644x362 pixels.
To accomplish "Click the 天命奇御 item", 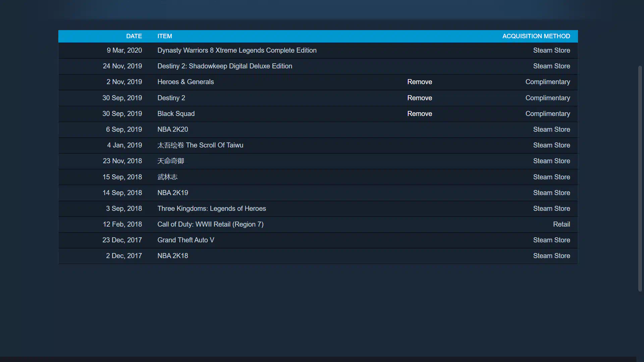I will click(x=171, y=161).
